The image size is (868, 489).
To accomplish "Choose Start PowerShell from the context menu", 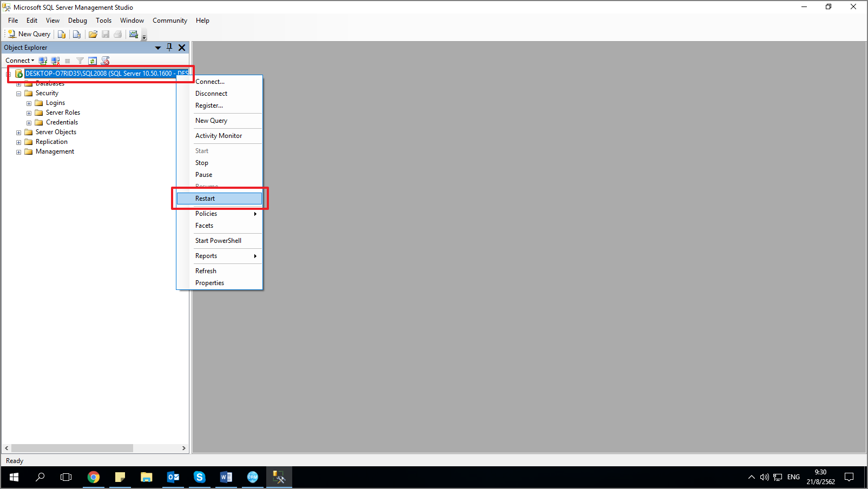I will pyautogui.click(x=220, y=241).
